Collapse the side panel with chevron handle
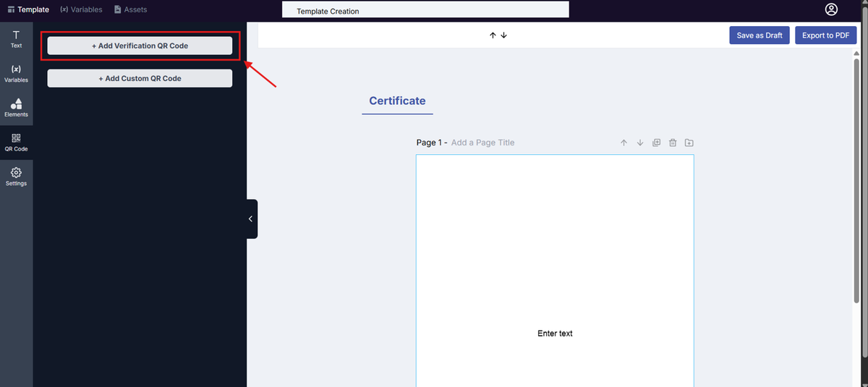 point(251,218)
